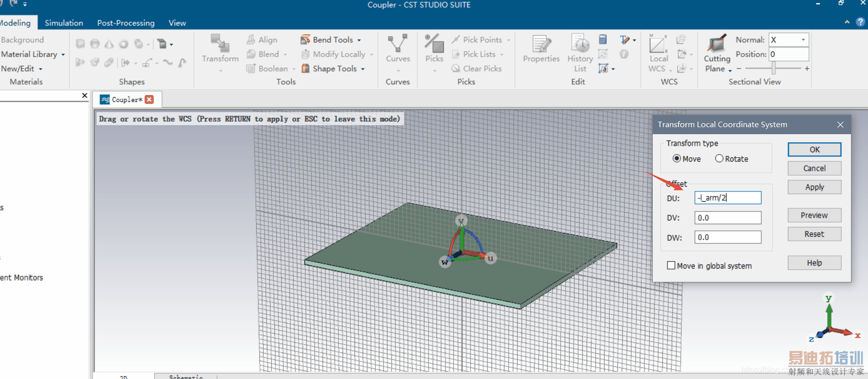Select the Torus shape tool
Image resolution: width=868 pixels, height=379 pixels.
click(x=124, y=44)
